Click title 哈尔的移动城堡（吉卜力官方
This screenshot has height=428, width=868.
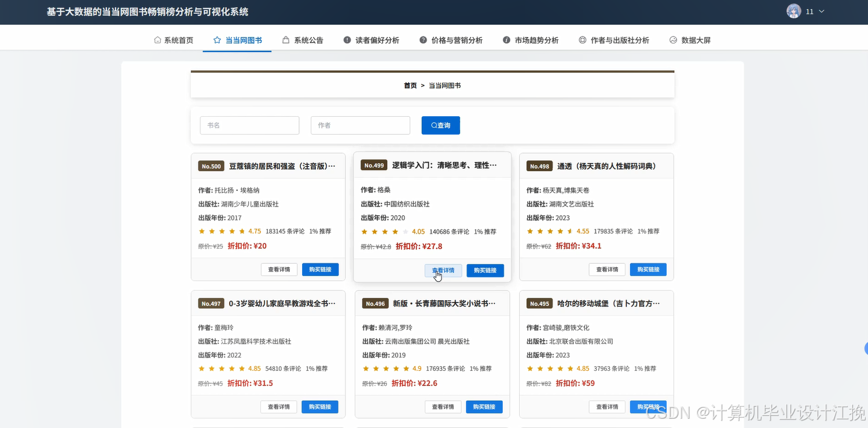pos(609,304)
